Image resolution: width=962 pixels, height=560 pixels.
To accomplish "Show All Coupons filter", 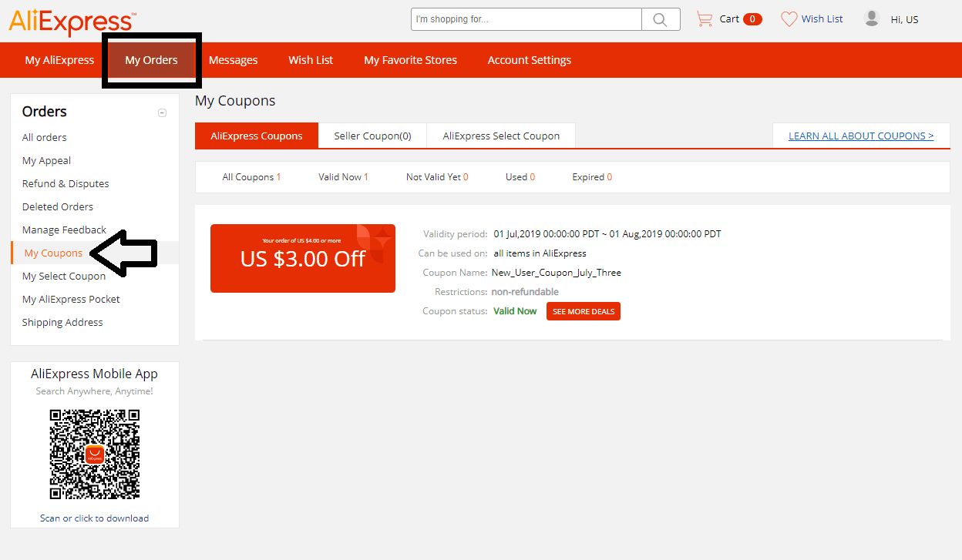I will [x=251, y=177].
